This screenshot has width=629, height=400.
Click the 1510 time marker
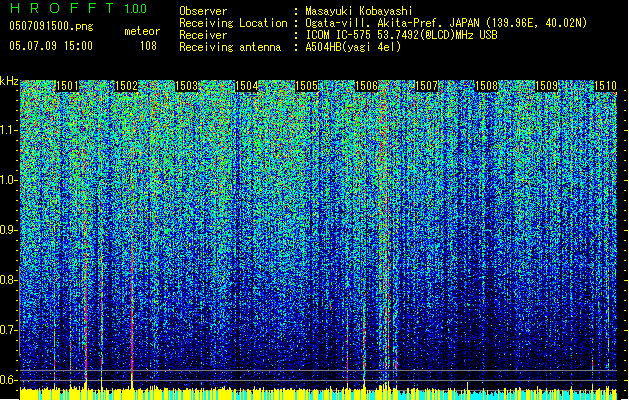[x=605, y=86]
